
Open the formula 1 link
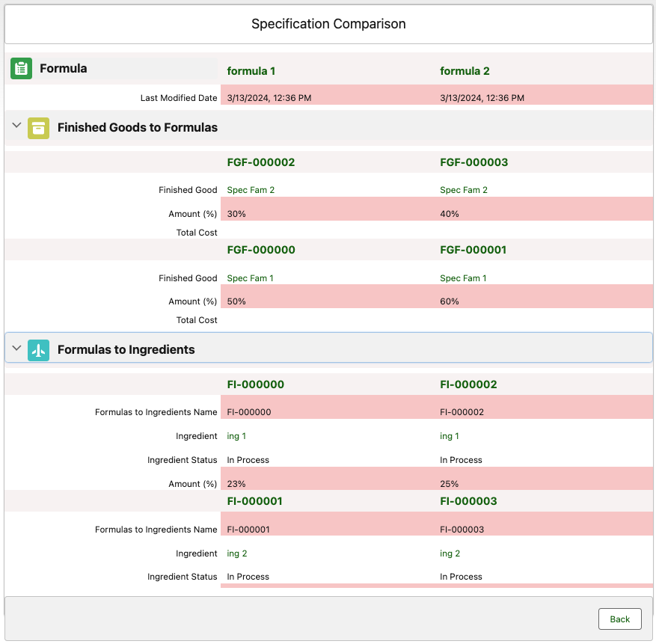[x=251, y=71]
